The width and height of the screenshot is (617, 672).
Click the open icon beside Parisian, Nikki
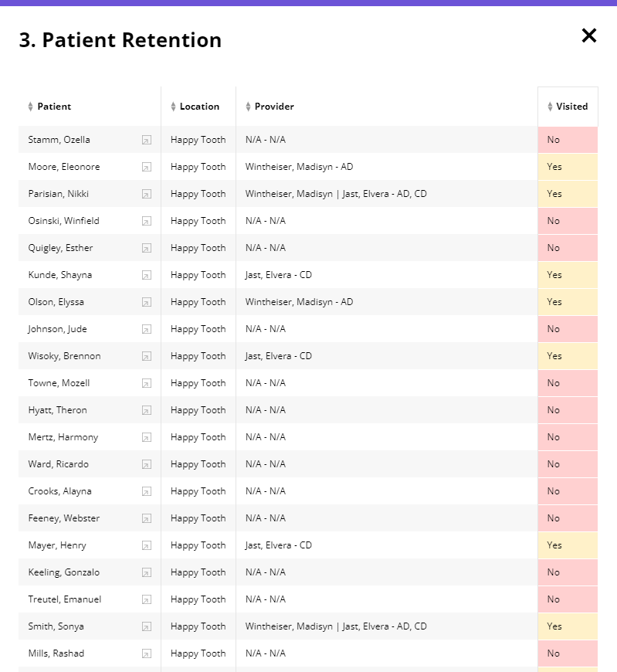coord(147,194)
